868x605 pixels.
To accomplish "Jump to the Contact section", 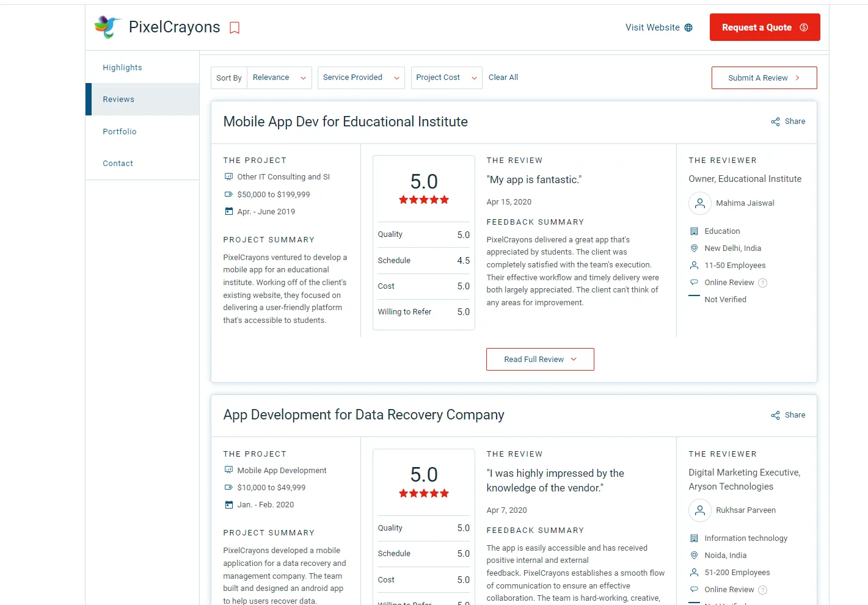I will point(118,164).
